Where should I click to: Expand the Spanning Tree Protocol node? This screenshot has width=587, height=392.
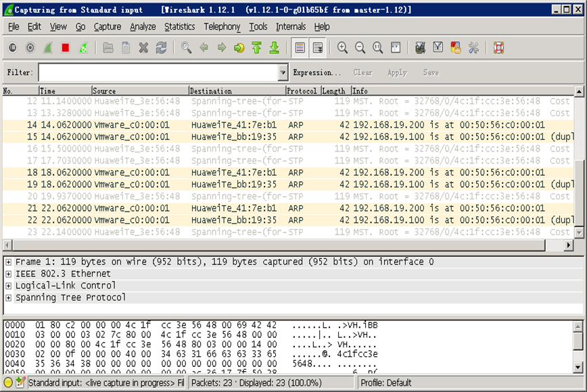8,298
